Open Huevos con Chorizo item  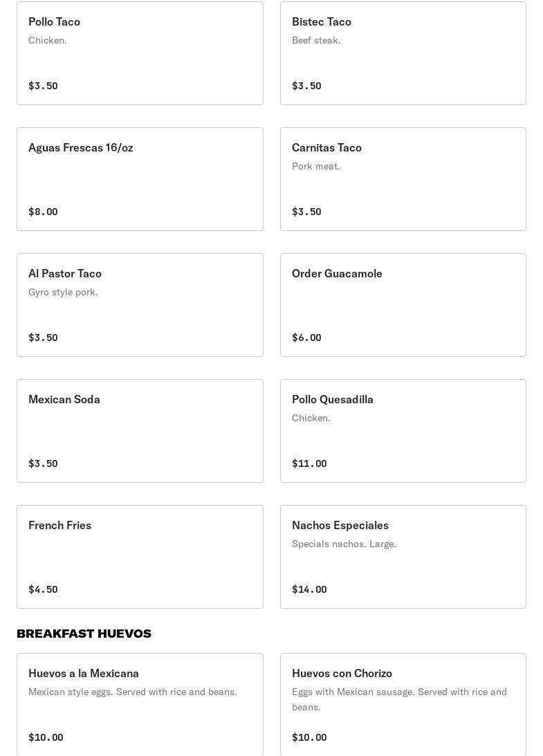click(x=403, y=704)
